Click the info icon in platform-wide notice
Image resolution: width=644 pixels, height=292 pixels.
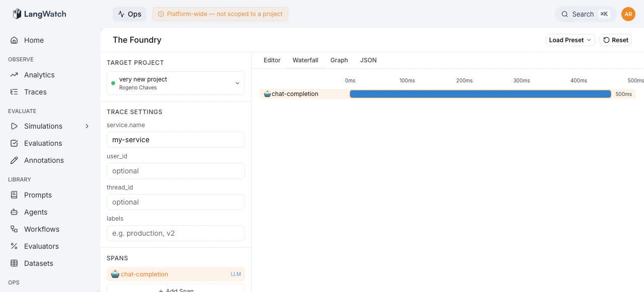(x=161, y=14)
